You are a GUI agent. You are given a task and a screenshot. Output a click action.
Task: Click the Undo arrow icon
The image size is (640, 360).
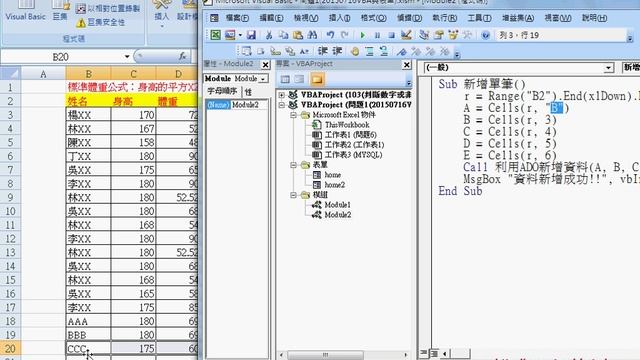pyautogui.click(x=330, y=35)
